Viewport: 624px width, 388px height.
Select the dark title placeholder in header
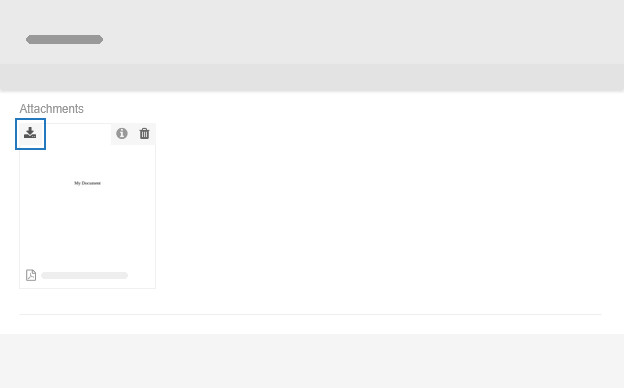(64, 39)
